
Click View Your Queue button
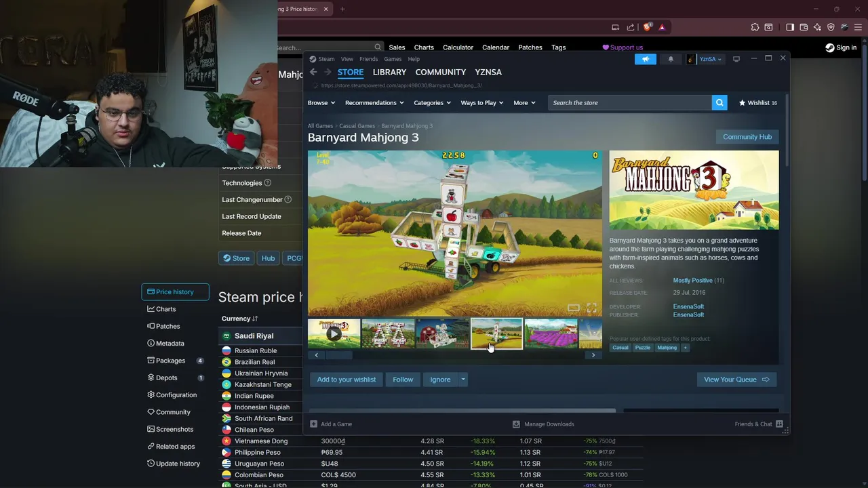click(736, 380)
